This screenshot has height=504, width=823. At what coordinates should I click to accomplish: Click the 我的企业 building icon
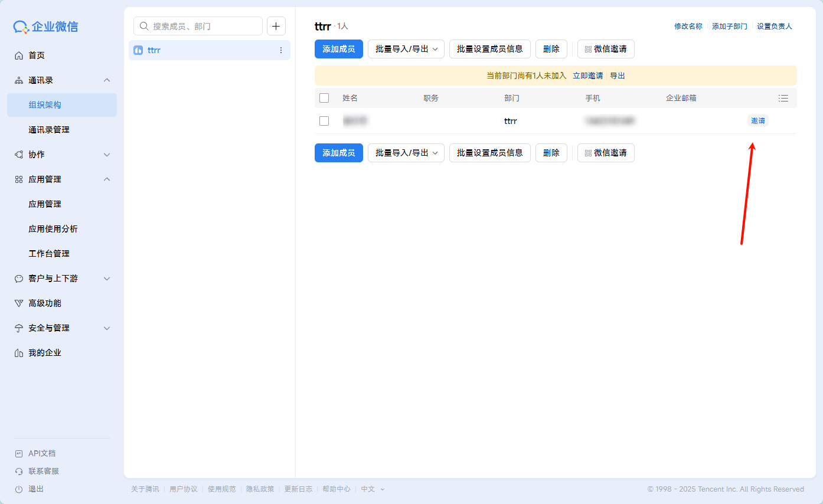coord(19,353)
